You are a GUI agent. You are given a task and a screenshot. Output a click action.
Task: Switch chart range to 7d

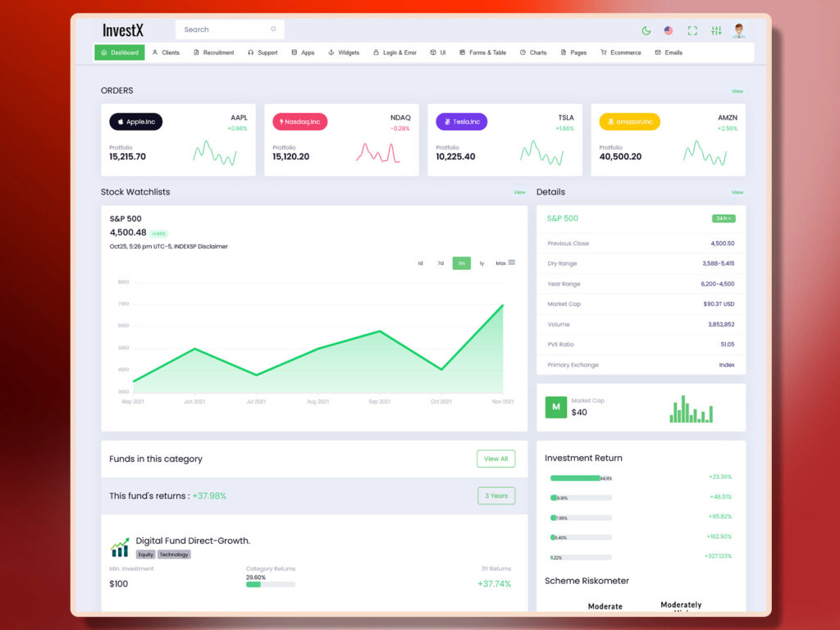point(441,262)
